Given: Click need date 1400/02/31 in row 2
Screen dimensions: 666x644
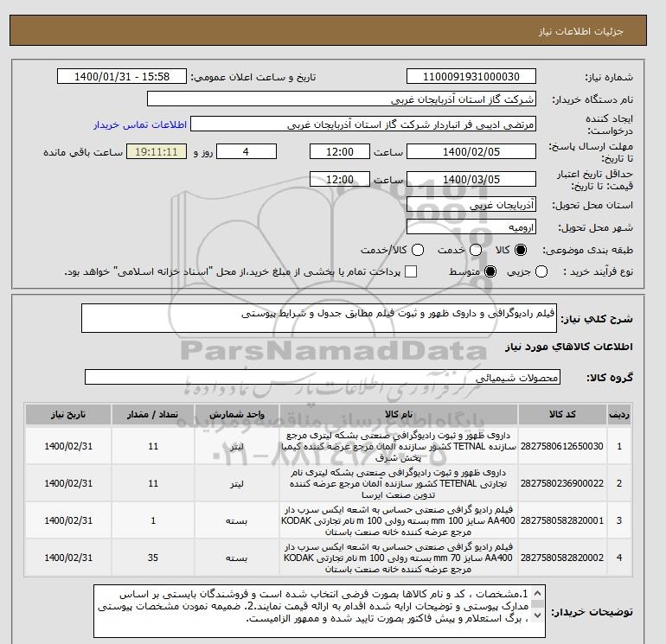Looking at the screenshot, I should [68, 483].
